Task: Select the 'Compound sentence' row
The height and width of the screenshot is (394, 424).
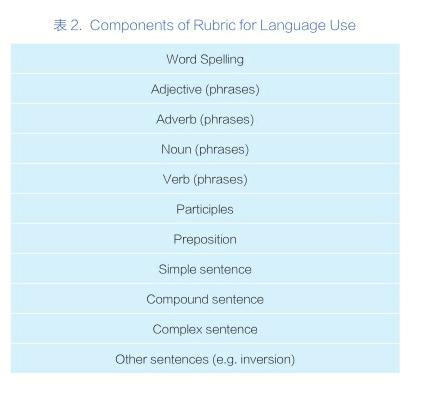Action: [x=205, y=299]
